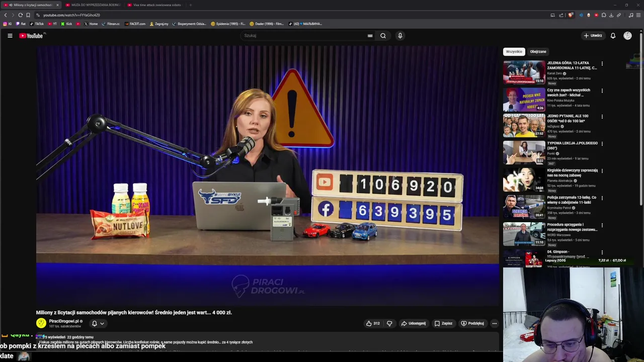Image resolution: width=644 pixels, height=362 pixels.
Task: Open the music note playlist icon in toolbar
Action: (631, 15)
